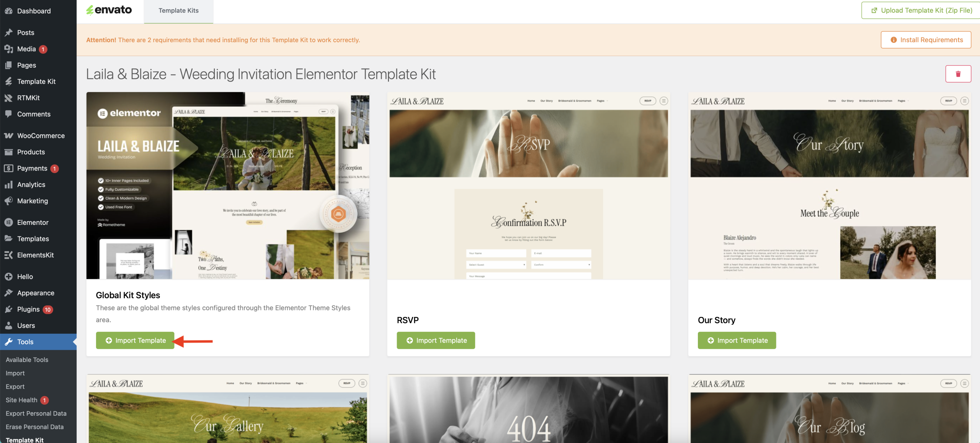
Task: Click the Media library icon
Action: [x=8, y=49]
